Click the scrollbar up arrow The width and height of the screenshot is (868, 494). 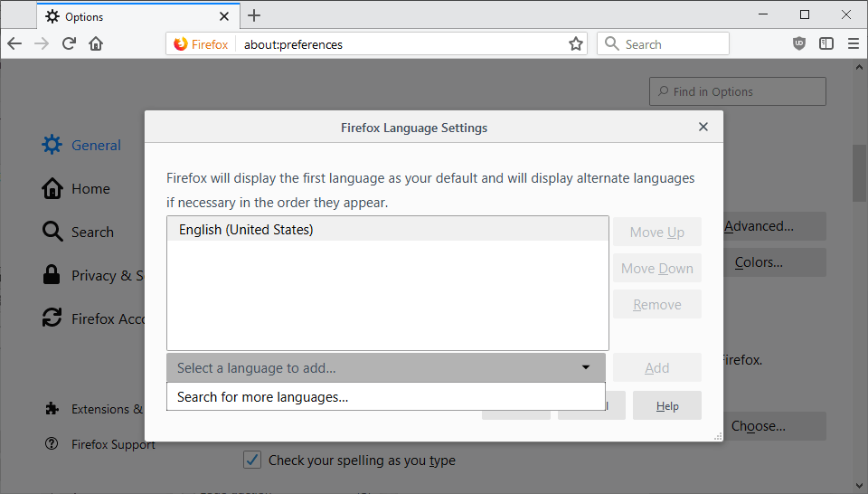(859, 67)
